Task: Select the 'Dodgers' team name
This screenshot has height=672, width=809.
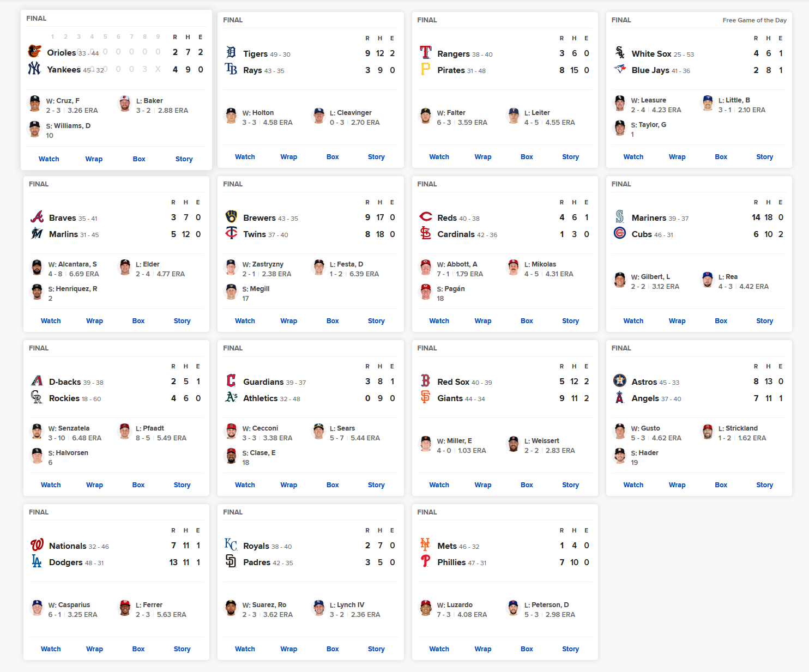Action: click(x=66, y=562)
